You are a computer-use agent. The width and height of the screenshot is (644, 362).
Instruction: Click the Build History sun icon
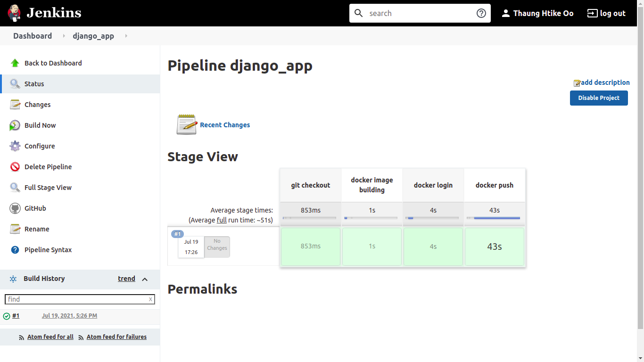pyautogui.click(x=13, y=279)
